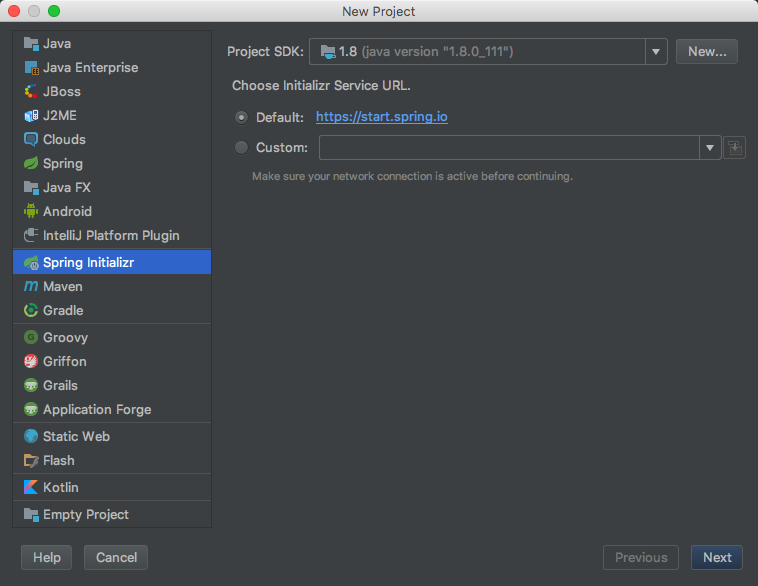Click the Spring leaf icon
This screenshot has height=586, width=758.
[x=31, y=163]
